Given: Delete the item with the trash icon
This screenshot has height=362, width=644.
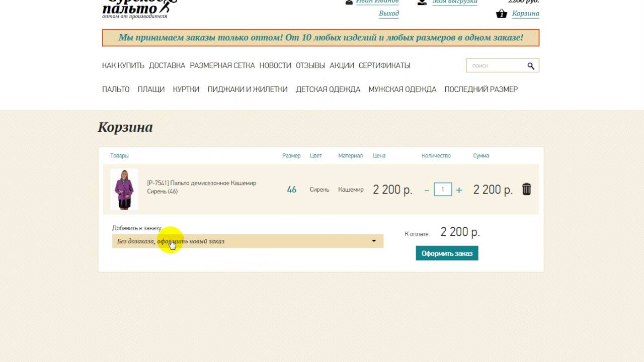Looking at the screenshot, I should (x=526, y=189).
